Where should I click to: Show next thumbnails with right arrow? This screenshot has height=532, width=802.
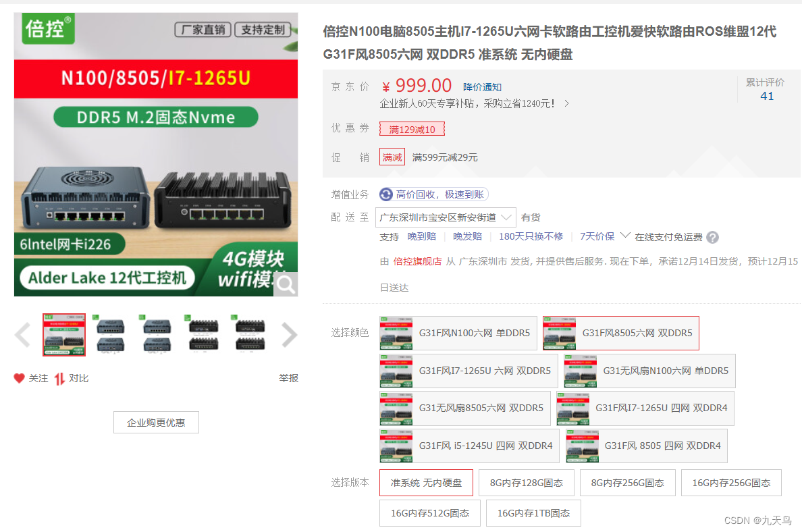tap(289, 335)
